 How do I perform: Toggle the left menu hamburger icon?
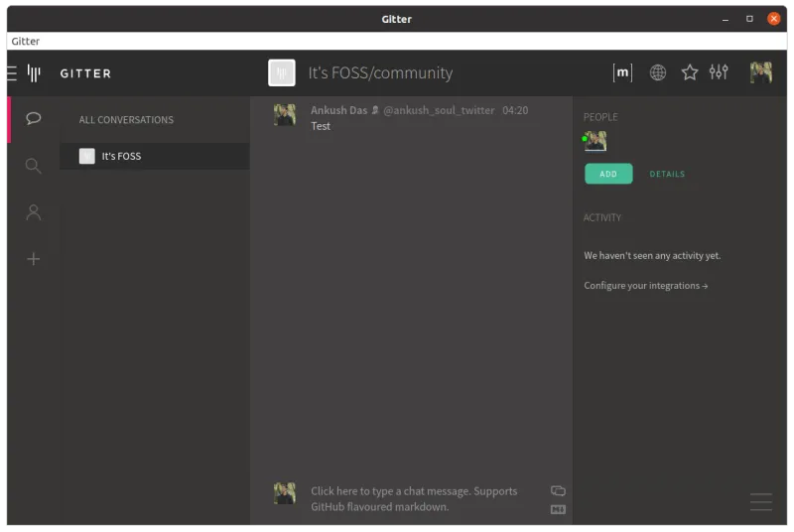[x=12, y=72]
